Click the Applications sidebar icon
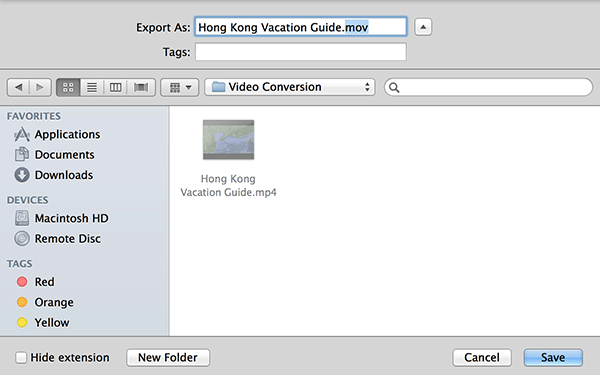600x375 pixels. (22, 134)
